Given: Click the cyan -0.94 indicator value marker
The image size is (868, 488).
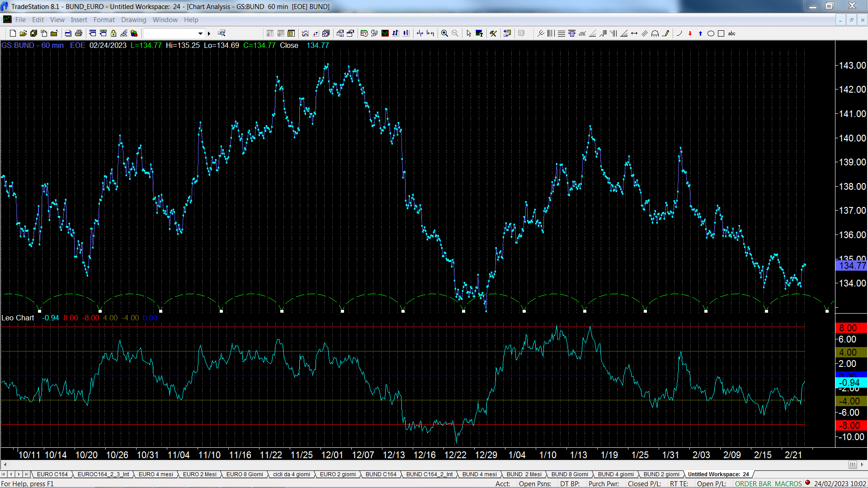Looking at the screenshot, I should pos(851,383).
